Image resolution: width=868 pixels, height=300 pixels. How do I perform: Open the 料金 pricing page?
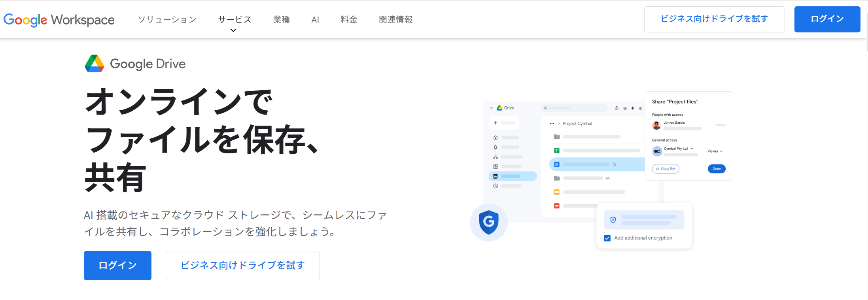point(349,19)
